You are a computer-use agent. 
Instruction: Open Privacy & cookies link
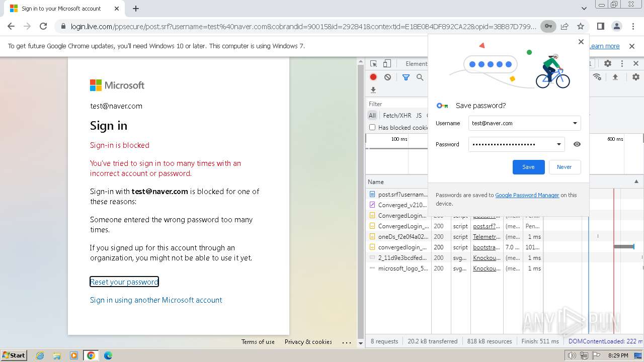click(x=308, y=341)
